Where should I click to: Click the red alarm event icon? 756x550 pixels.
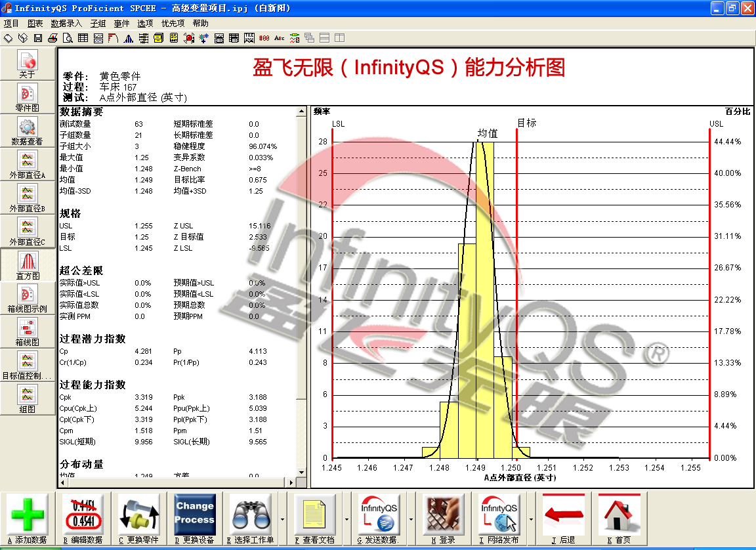pos(189,38)
